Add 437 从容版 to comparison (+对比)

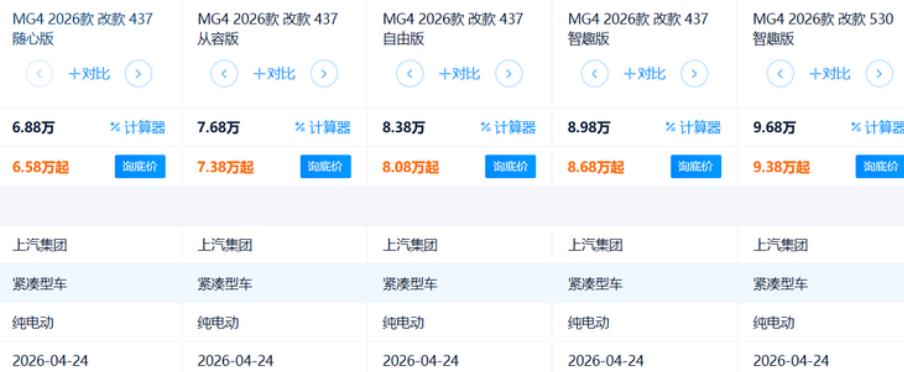click(274, 74)
